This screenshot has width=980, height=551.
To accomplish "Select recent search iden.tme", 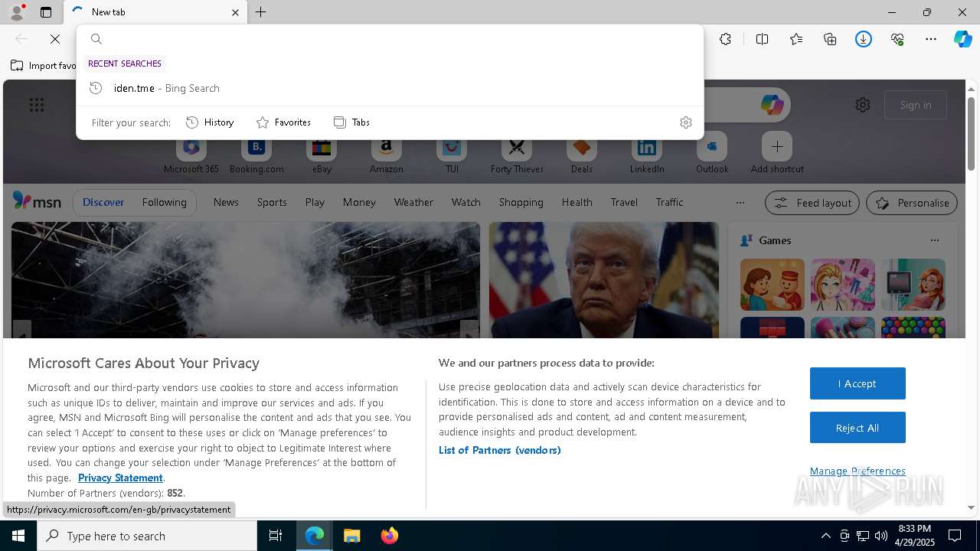I will [x=390, y=88].
